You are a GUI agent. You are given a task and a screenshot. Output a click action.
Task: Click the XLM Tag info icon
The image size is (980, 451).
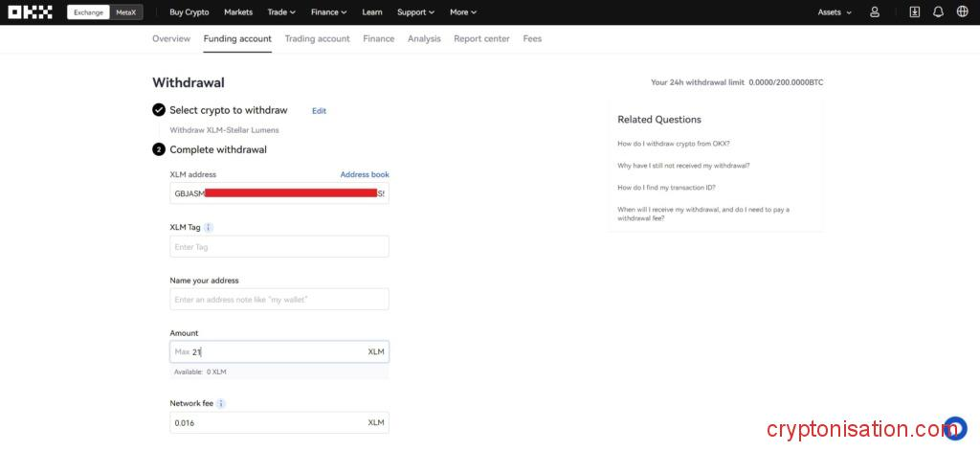(209, 228)
